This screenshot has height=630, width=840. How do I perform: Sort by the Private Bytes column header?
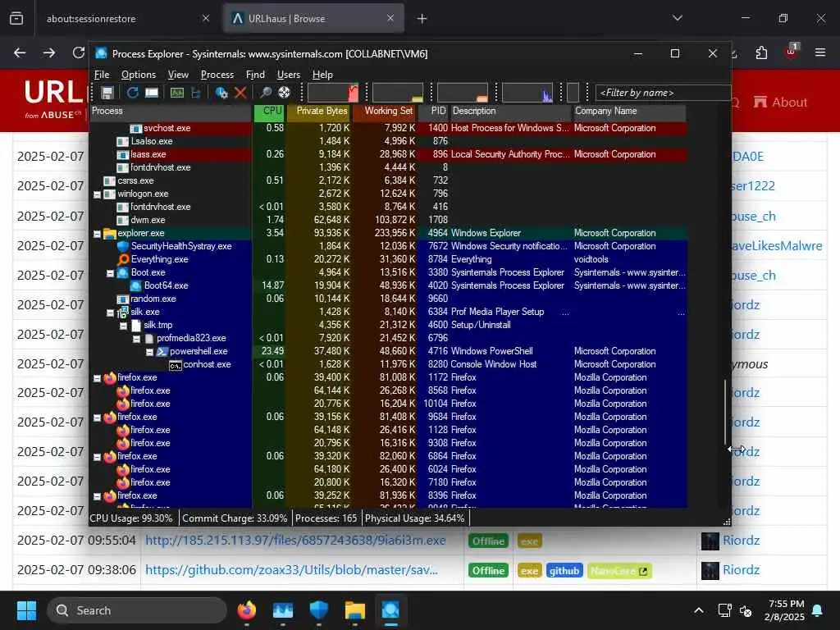point(319,112)
